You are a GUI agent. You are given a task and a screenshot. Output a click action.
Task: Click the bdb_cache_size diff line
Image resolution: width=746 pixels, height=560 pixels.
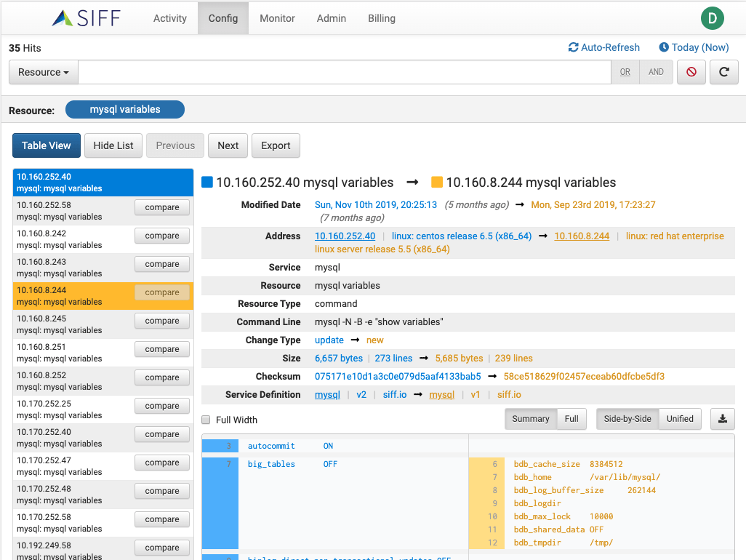tap(601, 464)
